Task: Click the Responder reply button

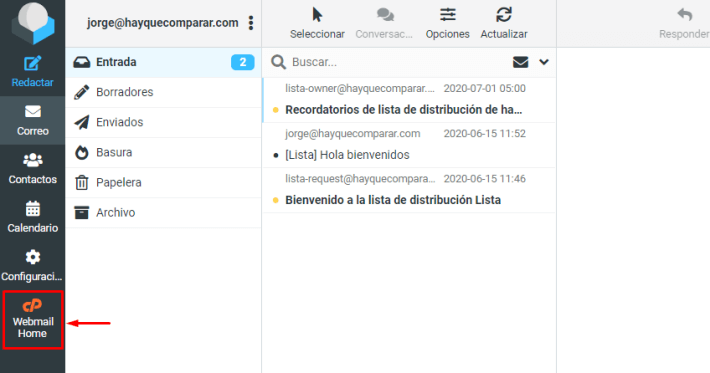Action: tap(684, 24)
